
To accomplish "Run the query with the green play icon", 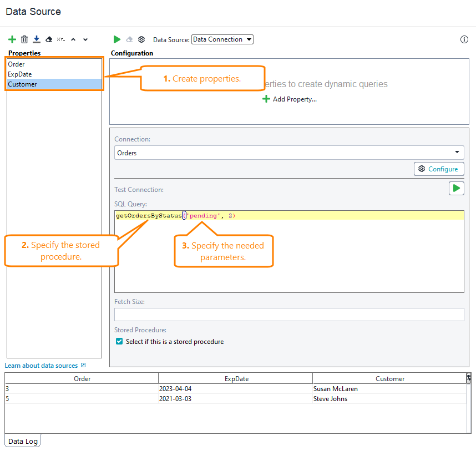I will (x=117, y=39).
